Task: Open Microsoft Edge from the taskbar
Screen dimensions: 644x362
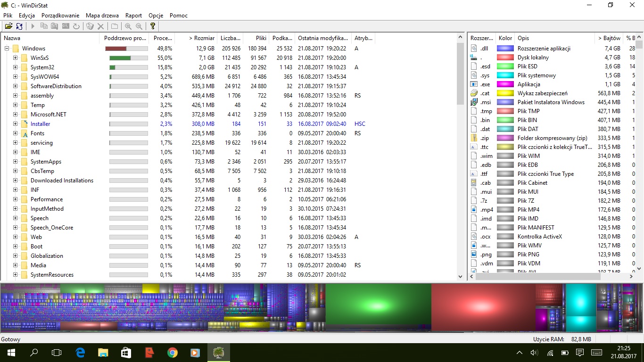Action: tap(80, 352)
